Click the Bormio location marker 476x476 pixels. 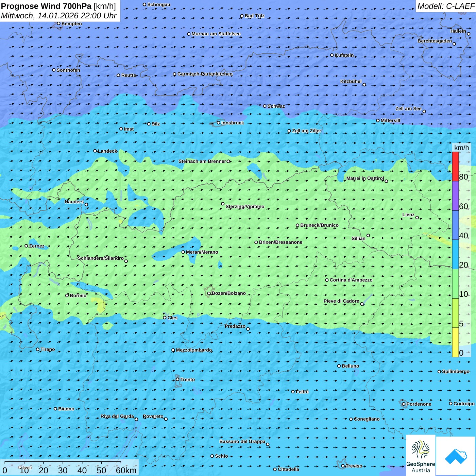(x=67, y=295)
